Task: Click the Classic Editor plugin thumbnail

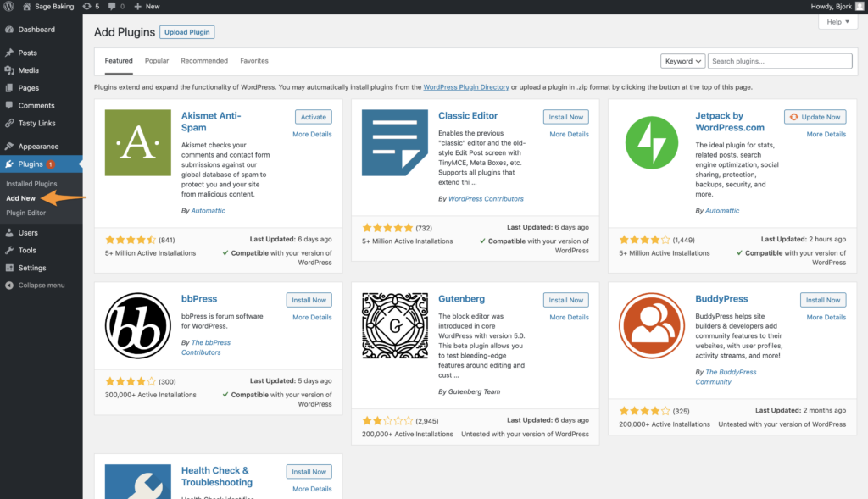Action: 395,142
